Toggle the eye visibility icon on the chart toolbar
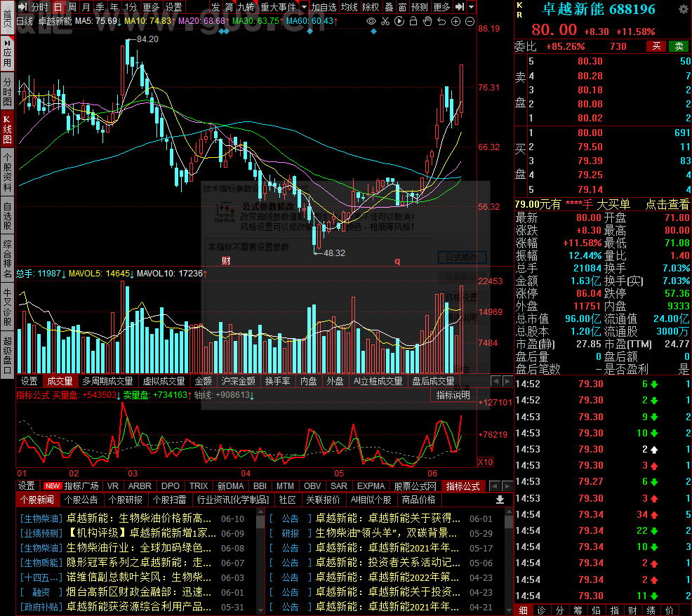 point(371,21)
